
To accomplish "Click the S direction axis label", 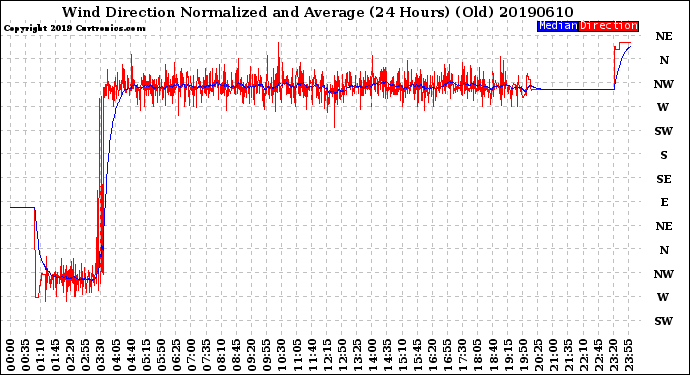I will click(664, 155).
